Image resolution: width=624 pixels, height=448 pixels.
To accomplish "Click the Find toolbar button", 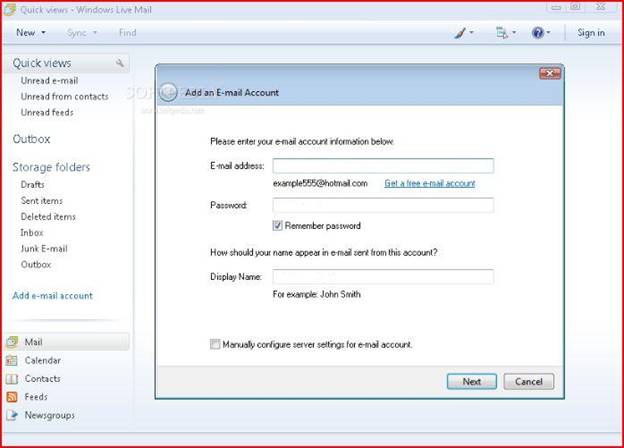I will pos(127,33).
